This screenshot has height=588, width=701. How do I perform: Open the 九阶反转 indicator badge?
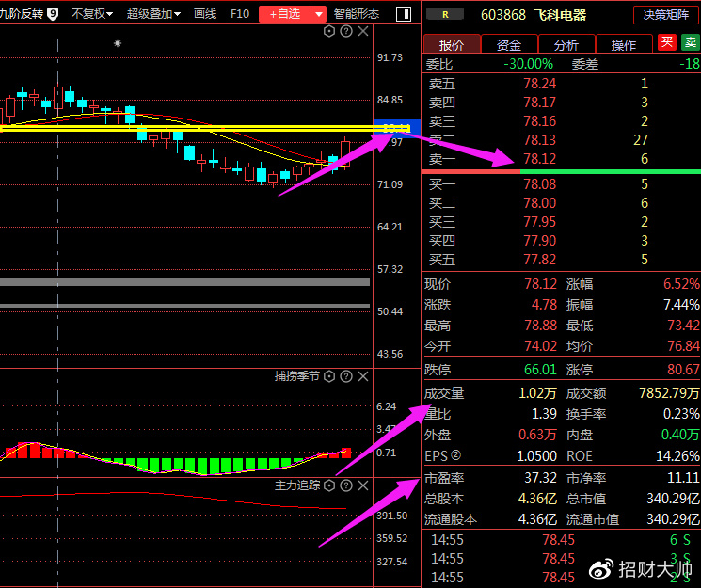point(53,14)
